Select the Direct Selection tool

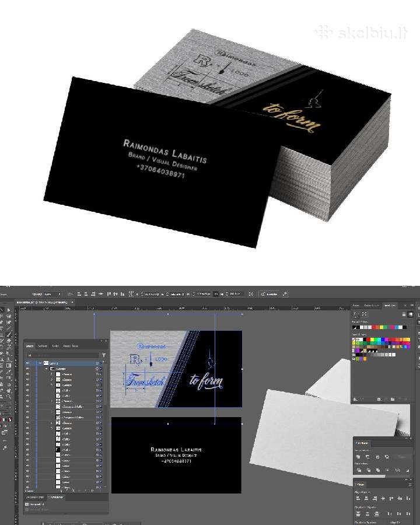click(9, 310)
